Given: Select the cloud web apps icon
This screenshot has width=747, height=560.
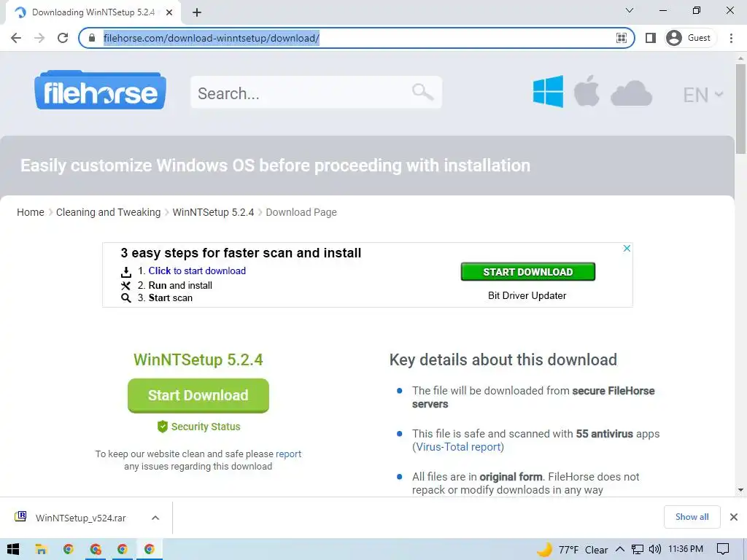Looking at the screenshot, I should [631, 93].
